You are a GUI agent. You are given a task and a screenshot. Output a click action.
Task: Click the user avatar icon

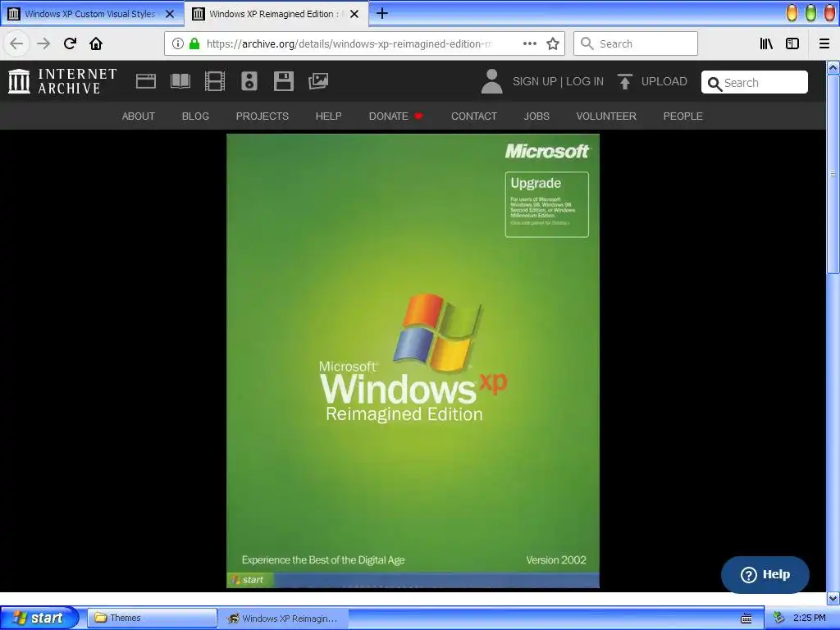pos(492,81)
